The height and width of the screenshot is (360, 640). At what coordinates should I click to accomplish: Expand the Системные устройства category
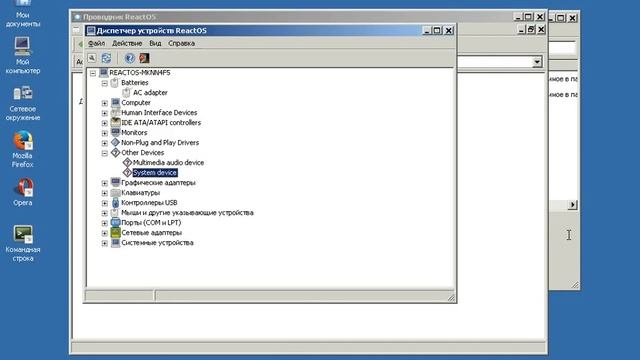(x=104, y=243)
